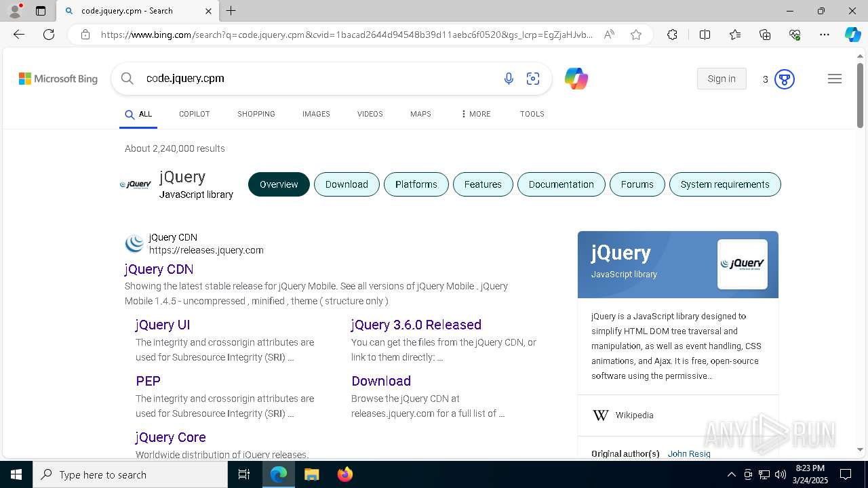Select the Features pill
This screenshot has width=868, height=488.
(483, 184)
